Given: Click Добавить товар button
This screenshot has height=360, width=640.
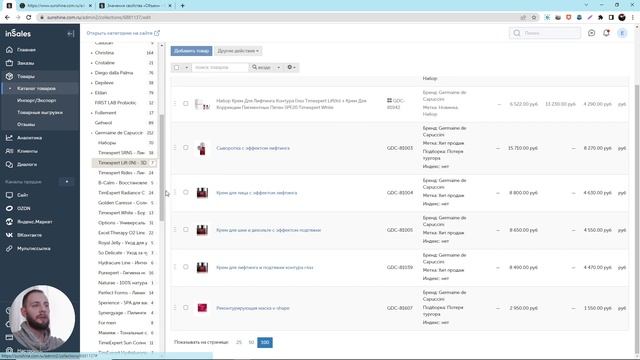Looking at the screenshot, I should (x=191, y=51).
